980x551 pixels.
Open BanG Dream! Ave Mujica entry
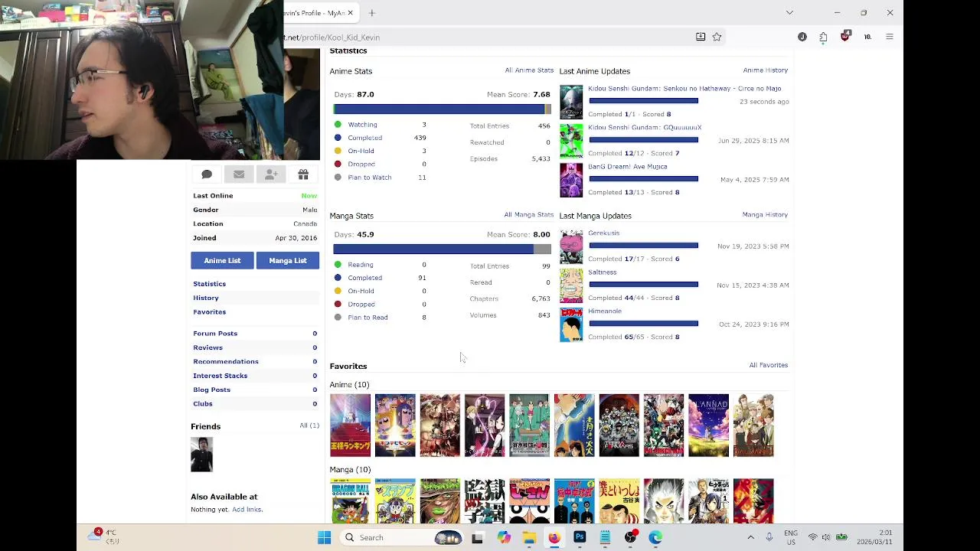coord(627,167)
